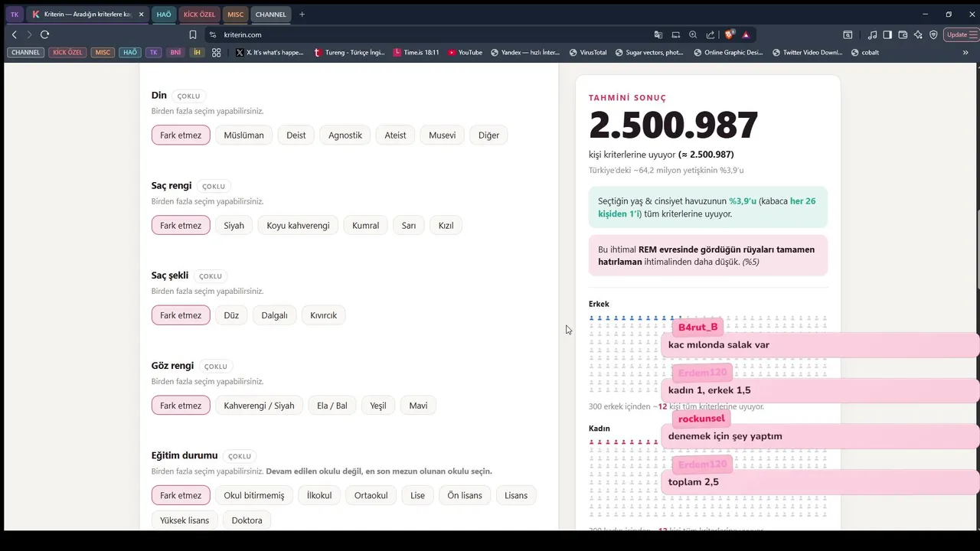Open Brave Shields lion icon
This screenshot has width=980, height=551.
(730, 34)
